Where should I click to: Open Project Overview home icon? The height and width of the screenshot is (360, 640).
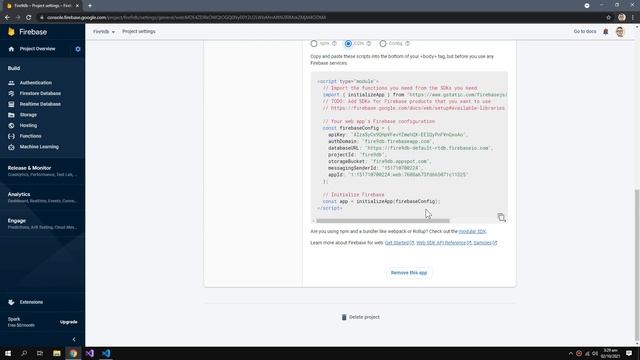[11, 49]
